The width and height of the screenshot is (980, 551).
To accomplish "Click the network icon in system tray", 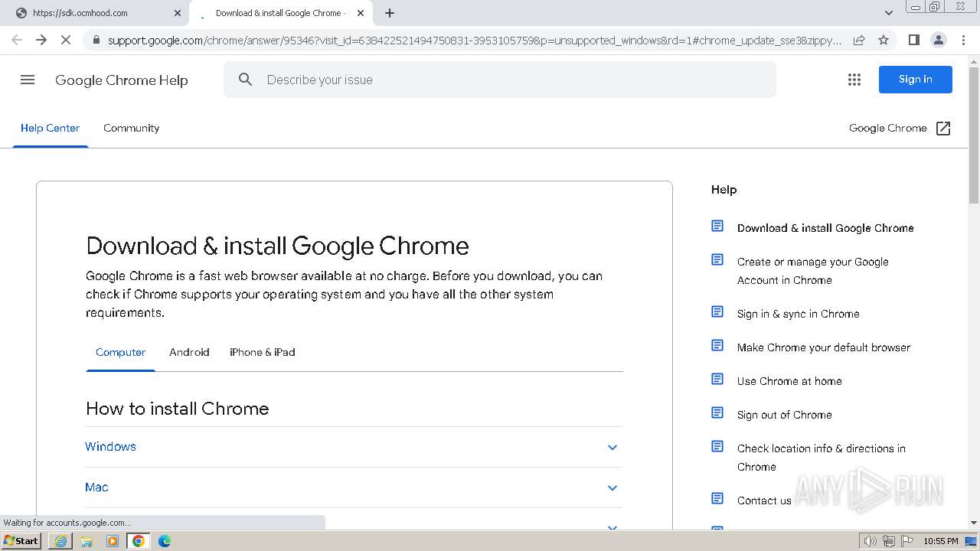I will click(x=889, y=541).
